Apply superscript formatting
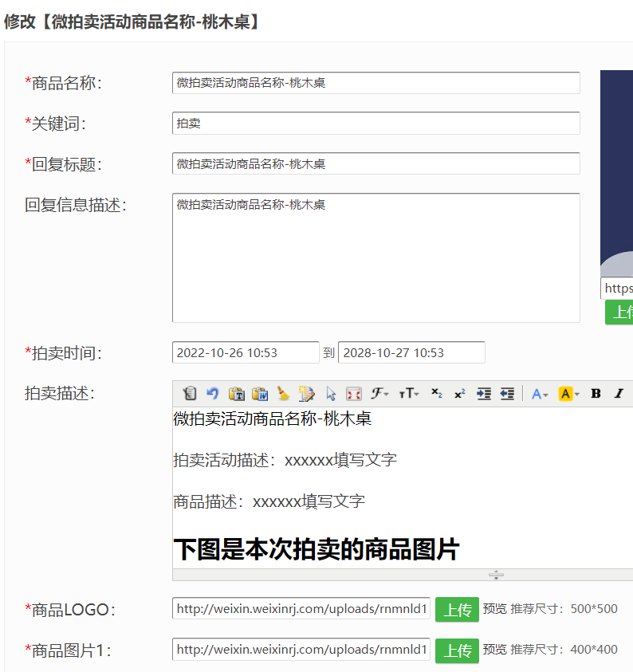 [x=460, y=394]
